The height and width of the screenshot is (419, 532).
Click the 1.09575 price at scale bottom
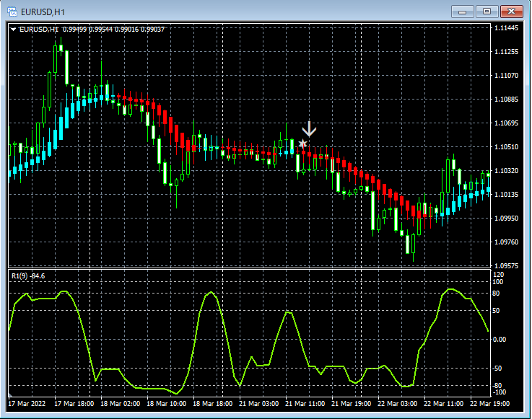pyautogui.click(x=507, y=266)
